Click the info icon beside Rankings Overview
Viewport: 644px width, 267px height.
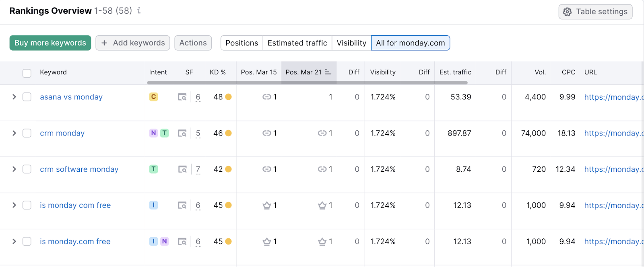pos(139,11)
